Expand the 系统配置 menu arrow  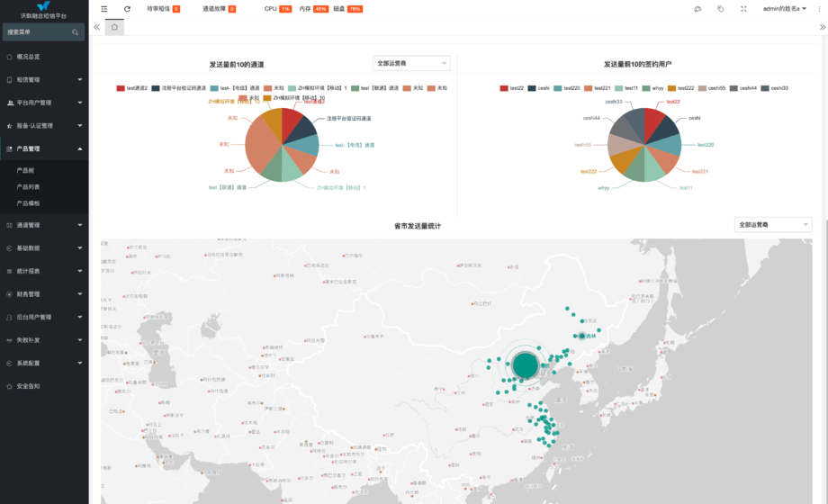coord(80,364)
